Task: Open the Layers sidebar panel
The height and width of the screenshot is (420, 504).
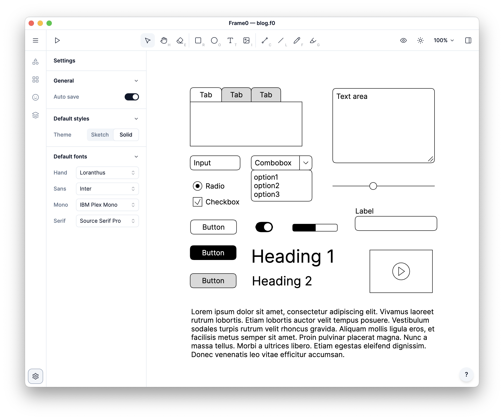Action: click(x=36, y=115)
